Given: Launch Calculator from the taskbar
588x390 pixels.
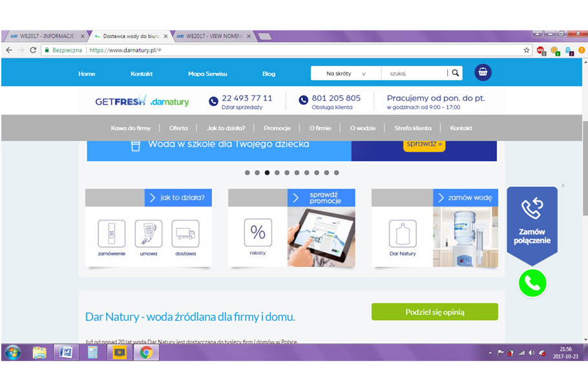Looking at the screenshot, I should (92, 353).
